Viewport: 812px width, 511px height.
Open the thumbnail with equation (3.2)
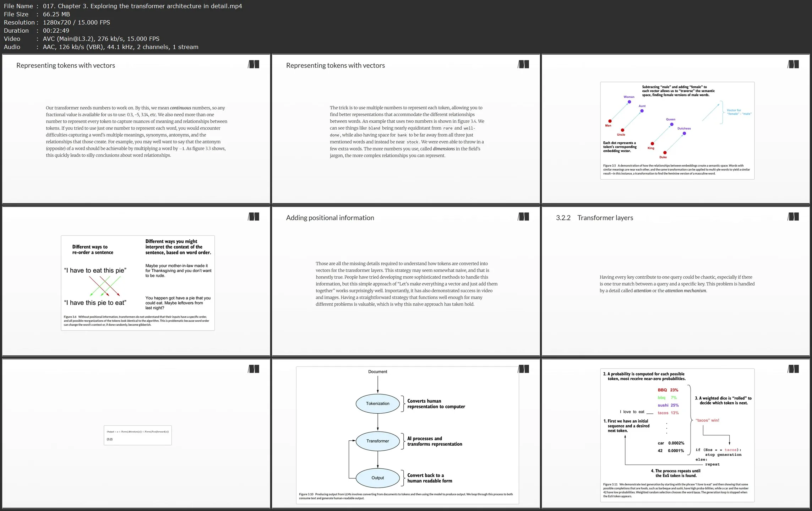point(136,434)
